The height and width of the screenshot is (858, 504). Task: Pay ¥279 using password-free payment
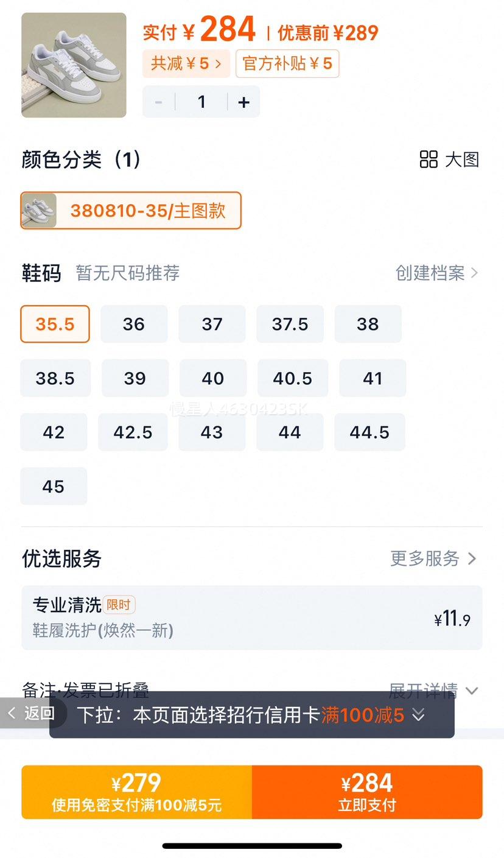tap(136, 792)
